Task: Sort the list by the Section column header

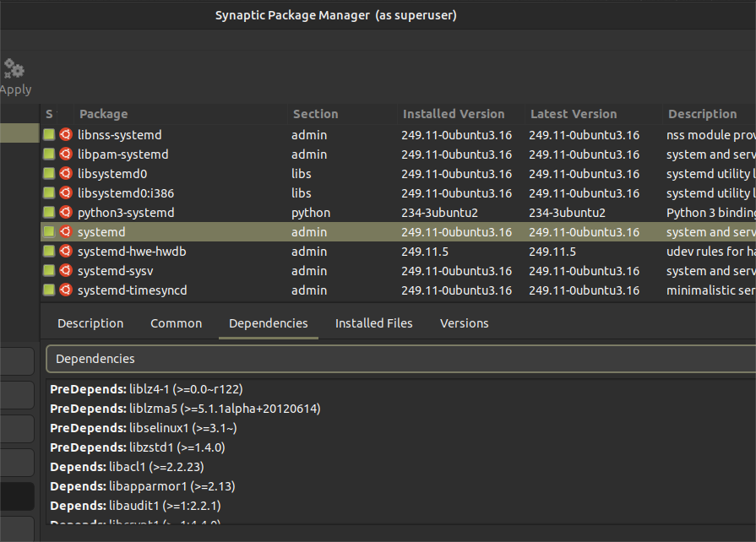Action: [x=315, y=114]
